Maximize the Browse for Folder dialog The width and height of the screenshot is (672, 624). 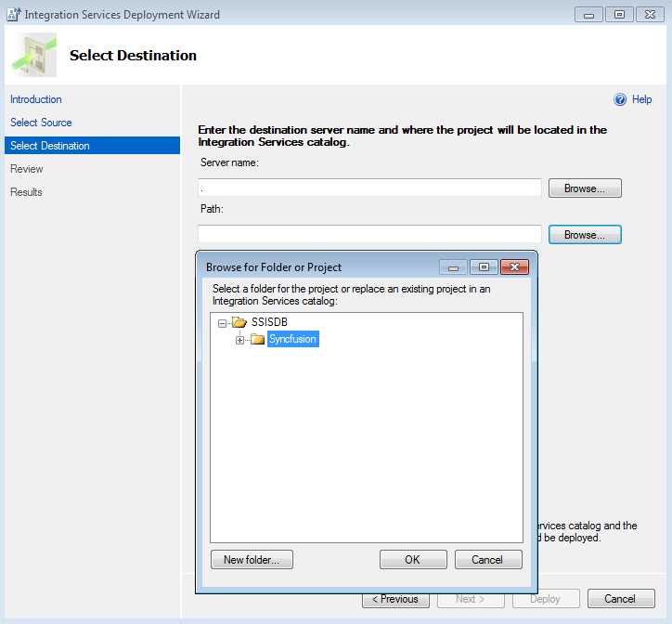(x=484, y=267)
